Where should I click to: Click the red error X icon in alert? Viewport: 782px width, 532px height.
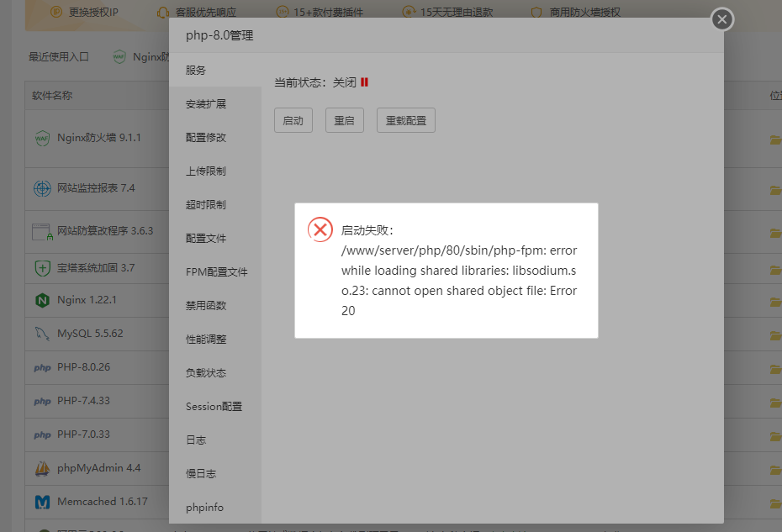(320, 229)
